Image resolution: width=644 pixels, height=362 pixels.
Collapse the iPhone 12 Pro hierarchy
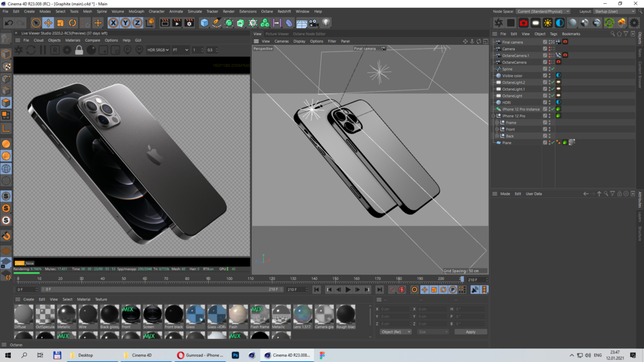[x=493, y=116]
